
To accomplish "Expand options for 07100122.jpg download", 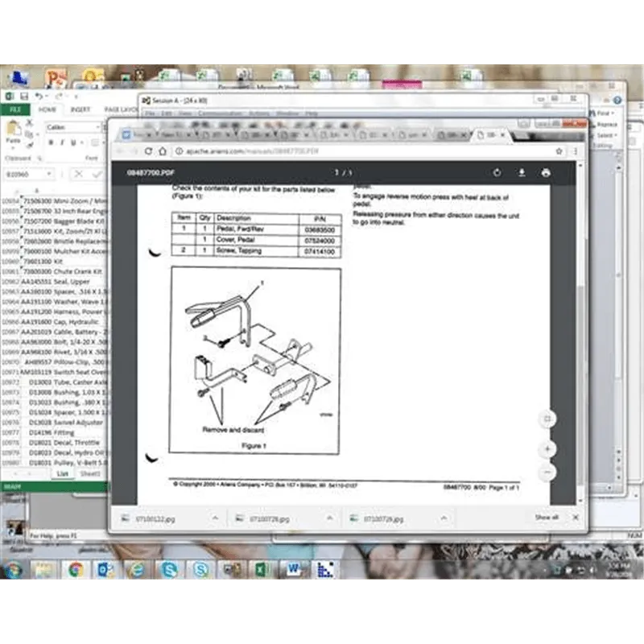I will 215,518.
